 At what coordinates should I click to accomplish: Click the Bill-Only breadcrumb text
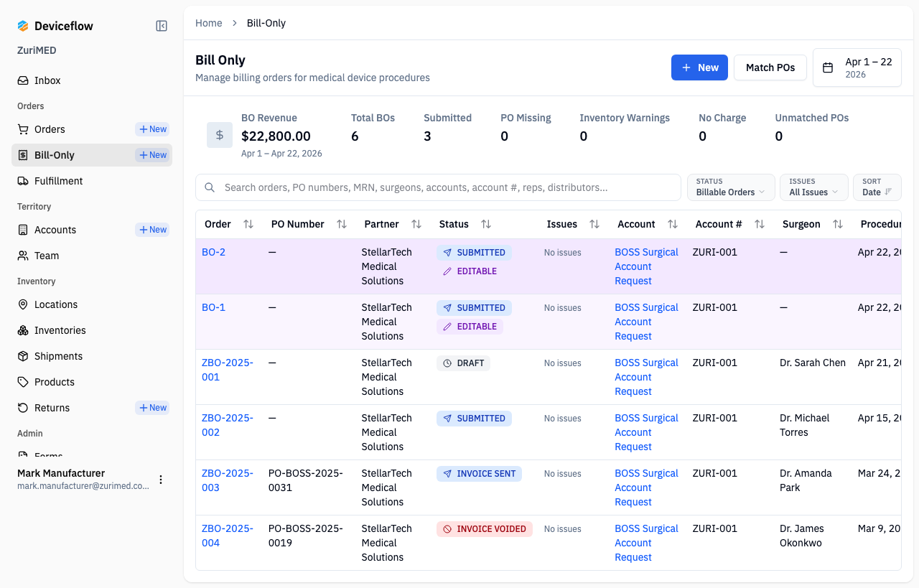[x=266, y=23]
